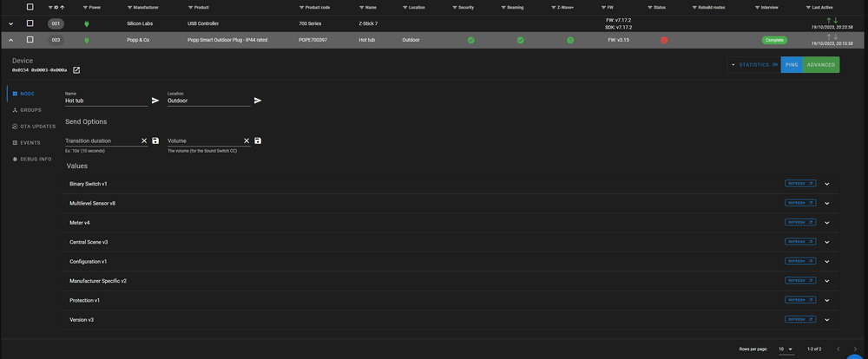The image size is (868, 359).
Task: Click the Security checkmark icon for Hot tub
Action: 470,41
